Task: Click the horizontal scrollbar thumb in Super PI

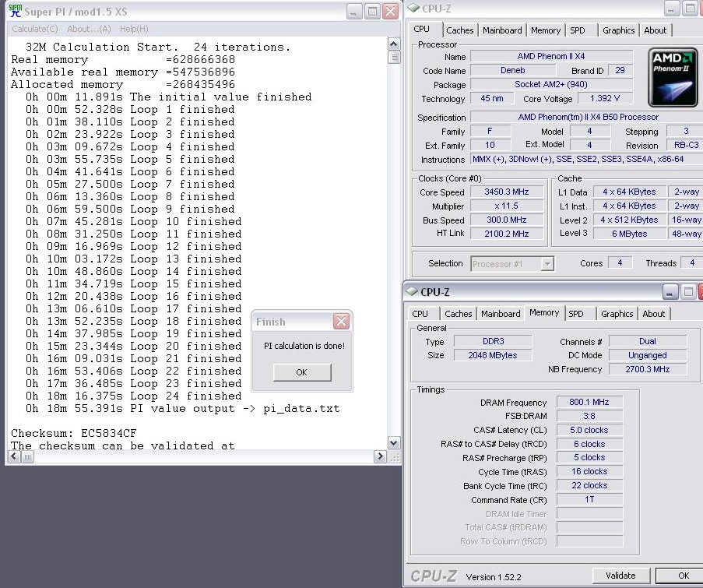Action: 27,456
